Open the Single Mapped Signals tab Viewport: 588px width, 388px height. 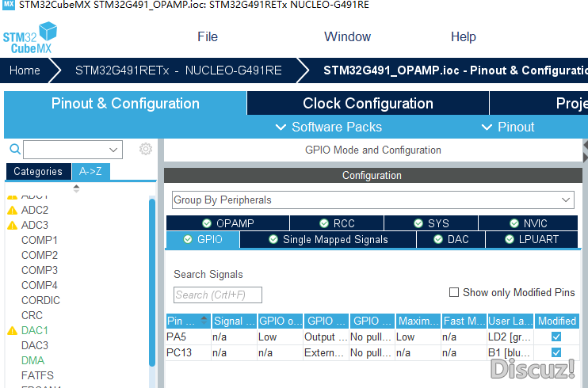pyautogui.click(x=328, y=240)
